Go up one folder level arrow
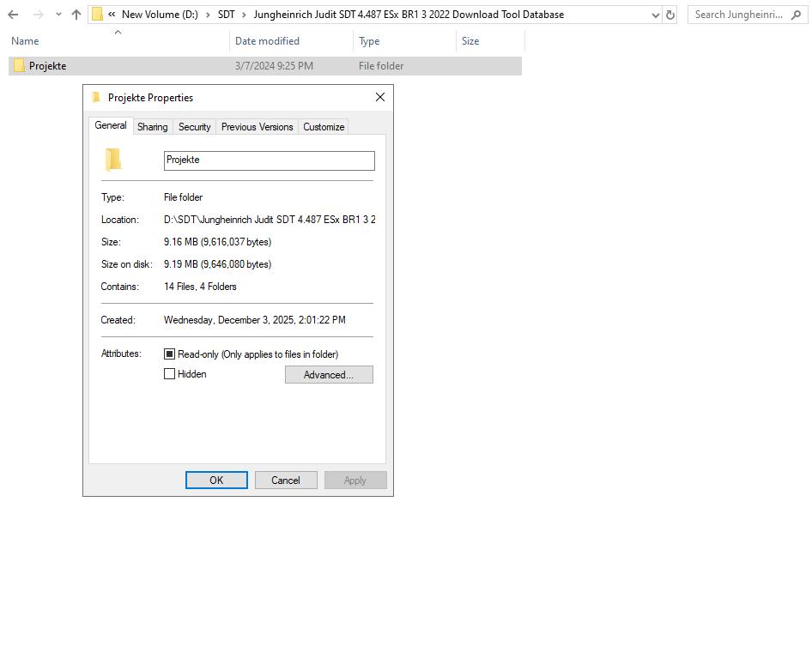 pyautogui.click(x=76, y=15)
